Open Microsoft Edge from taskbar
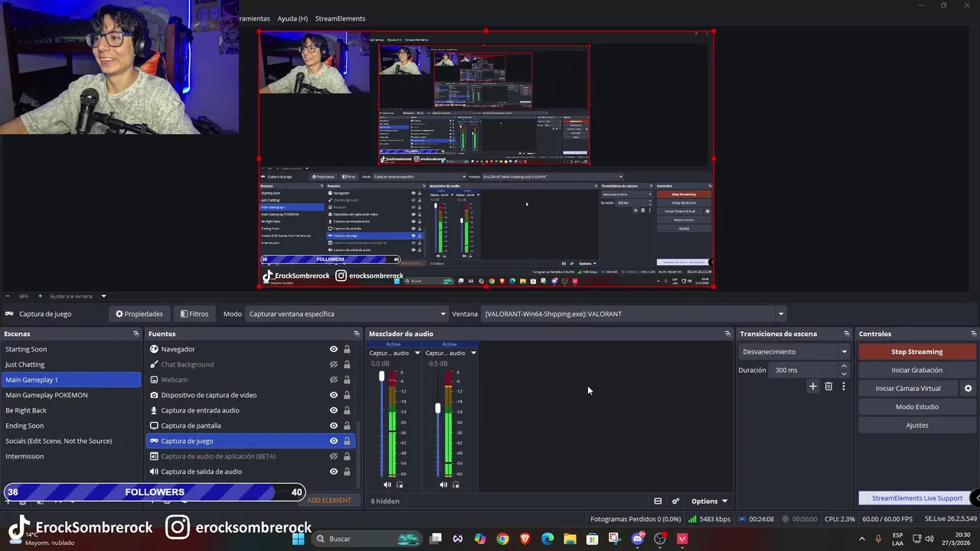Screen dimensions: 980x551 pyautogui.click(x=547, y=539)
